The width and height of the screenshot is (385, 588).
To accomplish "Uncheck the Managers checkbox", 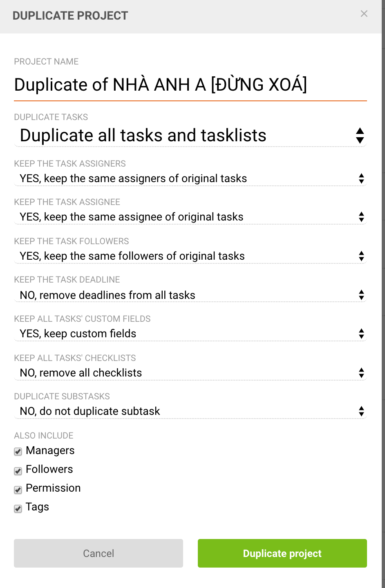I will pyautogui.click(x=18, y=452).
